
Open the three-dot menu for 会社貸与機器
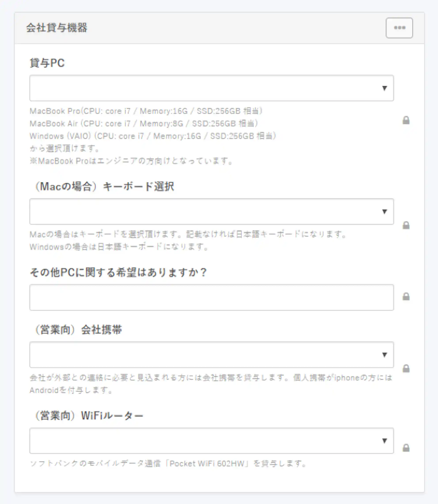tap(399, 28)
